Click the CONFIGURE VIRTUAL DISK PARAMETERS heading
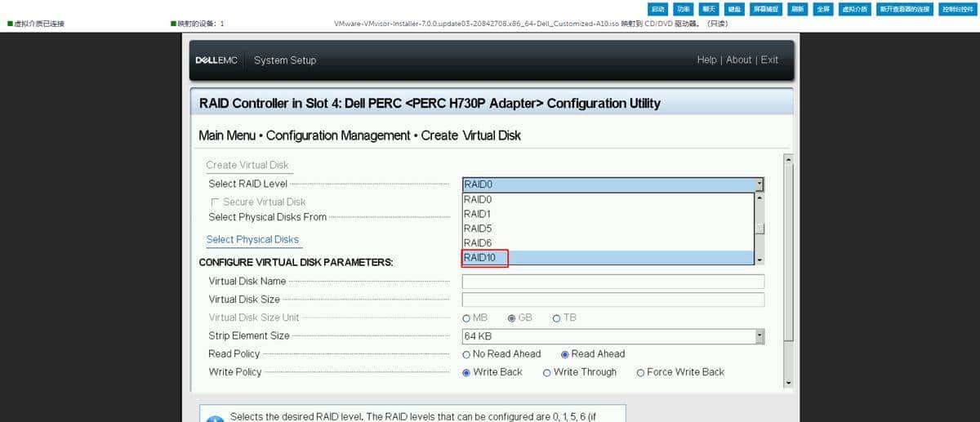This screenshot has height=422, width=980. [x=296, y=263]
